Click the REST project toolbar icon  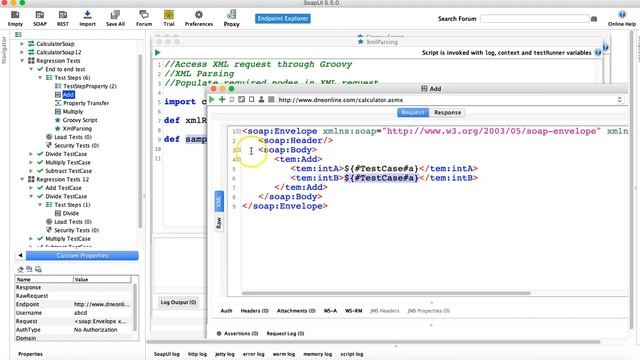(63, 15)
